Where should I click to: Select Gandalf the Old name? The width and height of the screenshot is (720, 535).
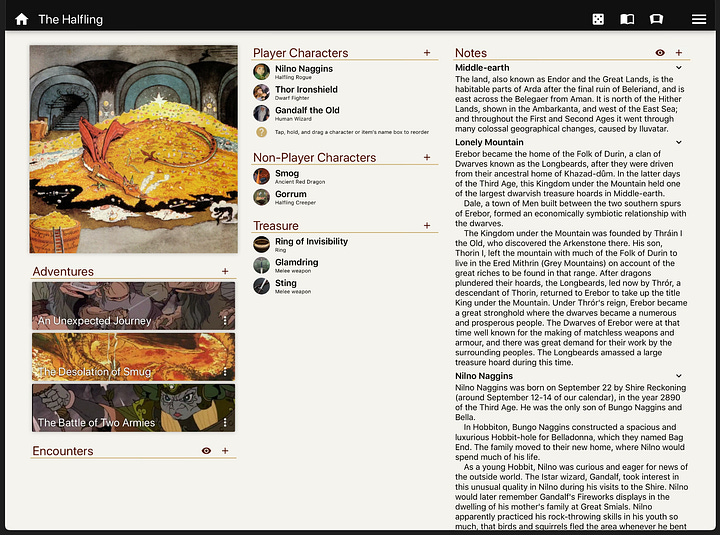(307, 110)
